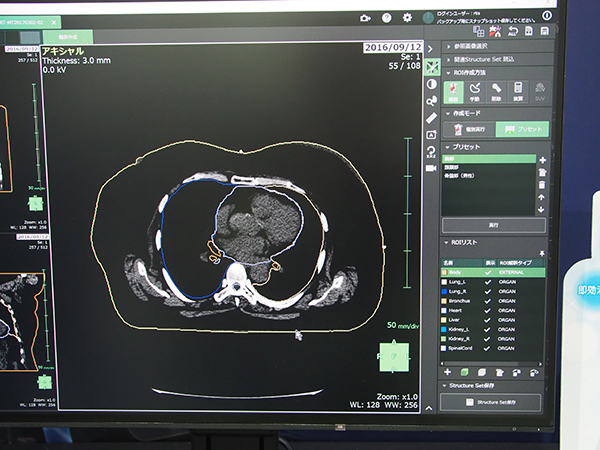Viewport: 600px width, 450px height.
Task: Click the contrast window/level tool icon
Action: [x=431, y=84]
